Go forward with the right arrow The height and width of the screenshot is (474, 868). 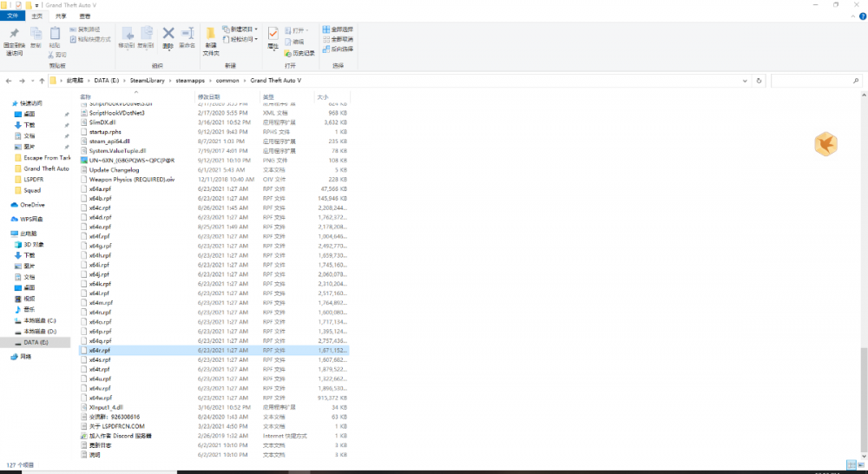(22, 81)
